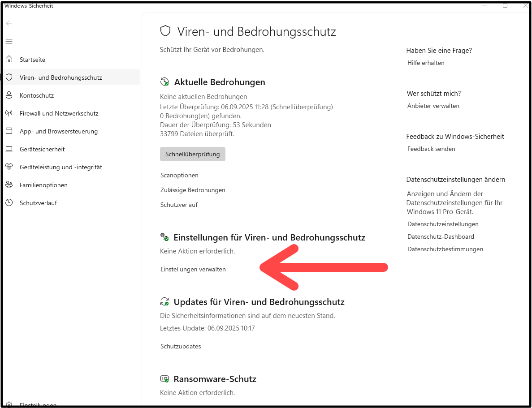Open Startseite in the sidebar

72,60
